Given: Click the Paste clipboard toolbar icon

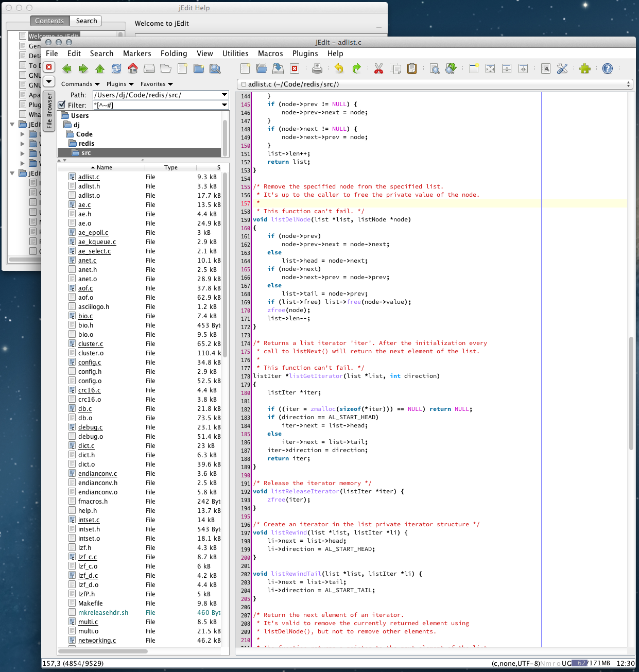Looking at the screenshot, I should point(412,68).
